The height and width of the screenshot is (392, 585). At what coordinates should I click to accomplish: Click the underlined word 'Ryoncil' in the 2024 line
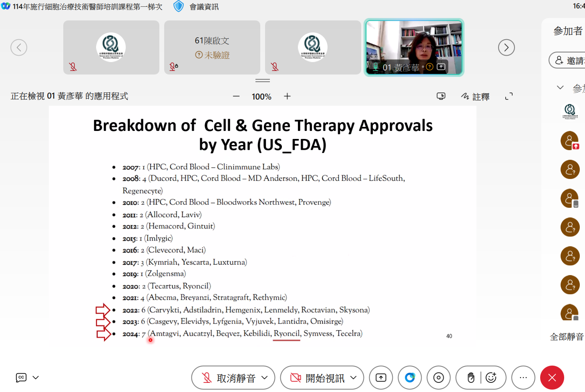point(287,334)
